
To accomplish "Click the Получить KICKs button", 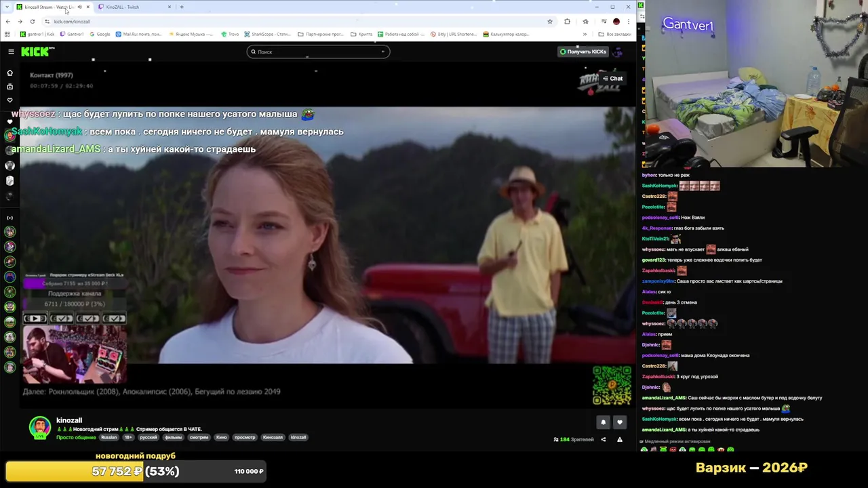I will (x=583, y=52).
